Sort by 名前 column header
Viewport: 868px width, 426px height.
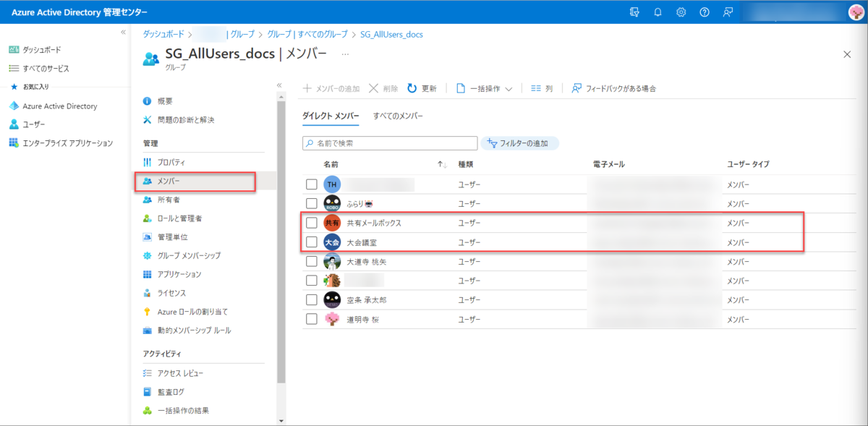(x=331, y=165)
